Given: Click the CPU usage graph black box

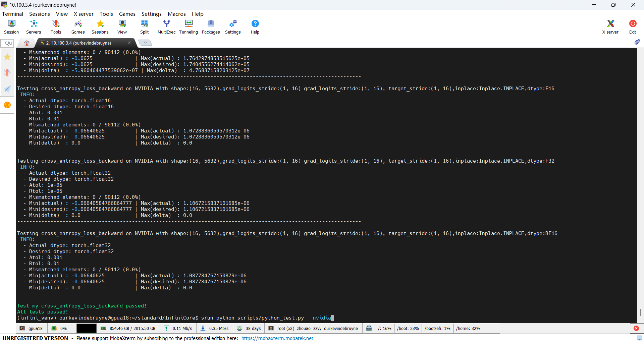Looking at the screenshot, I should [x=86, y=328].
